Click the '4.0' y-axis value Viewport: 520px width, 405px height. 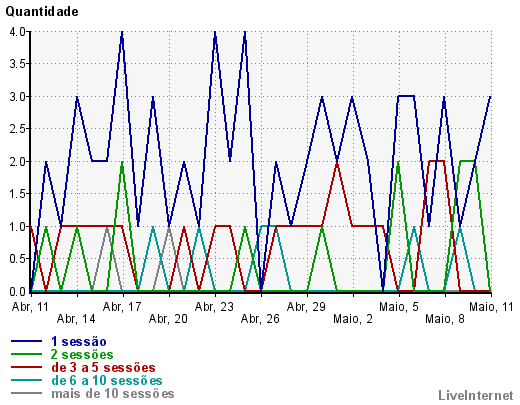(x=18, y=32)
